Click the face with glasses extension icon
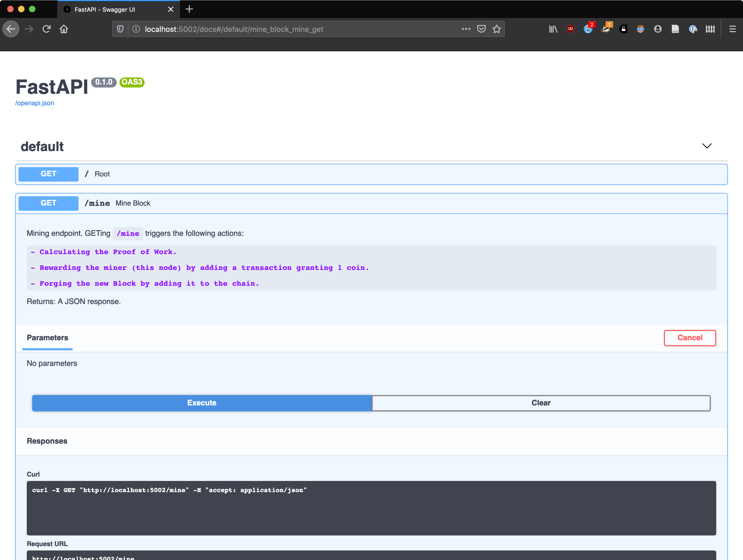Image resolution: width=743 pixels, height=560 pixels. pyautogui.click(x=640, y=29)
